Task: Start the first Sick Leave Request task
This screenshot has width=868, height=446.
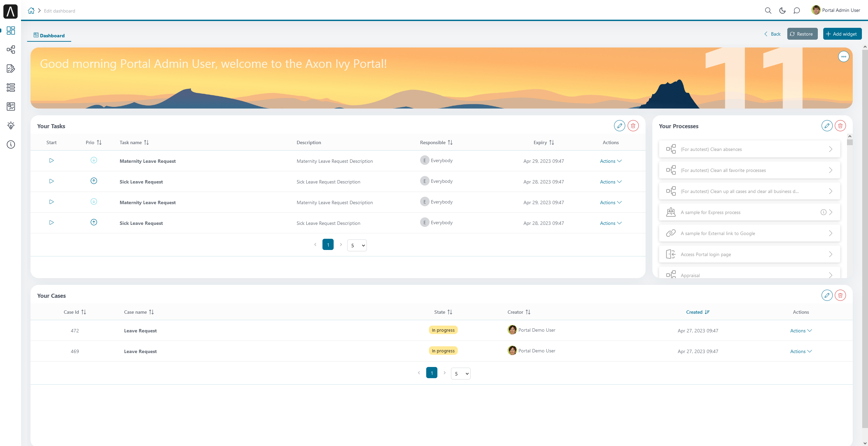Action: 52,181
